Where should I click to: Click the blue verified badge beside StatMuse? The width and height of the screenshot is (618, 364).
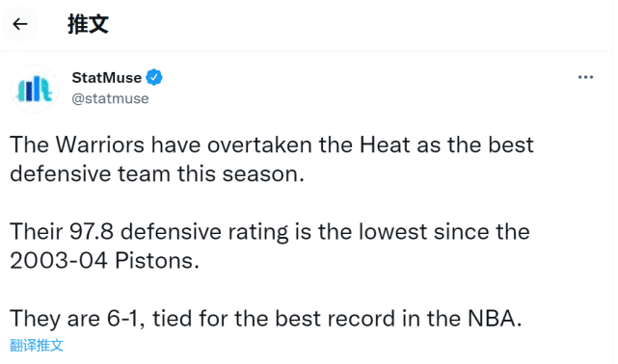tap(154, 77)
